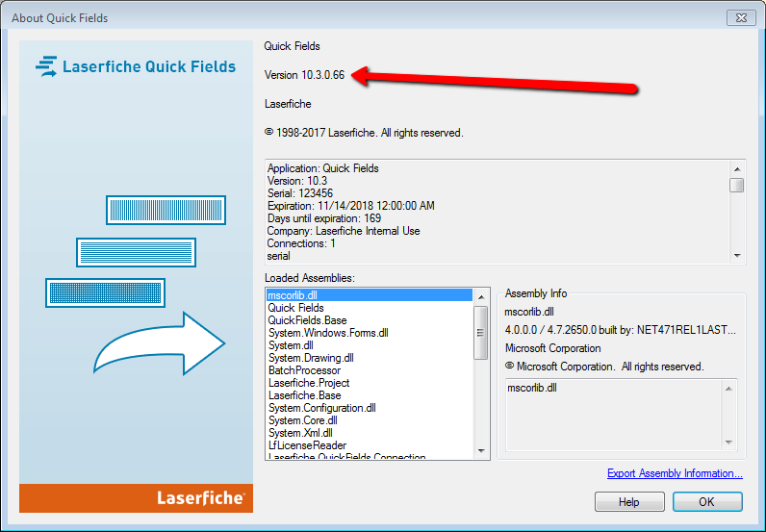This screenshot has height=532, width=766.
Task: Click the license info box scrollbar thumb
Action: (737, 185)
